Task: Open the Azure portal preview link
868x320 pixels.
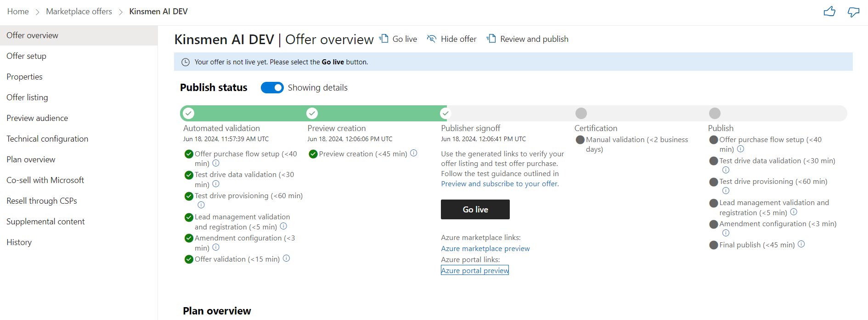Action: [475, 270]
